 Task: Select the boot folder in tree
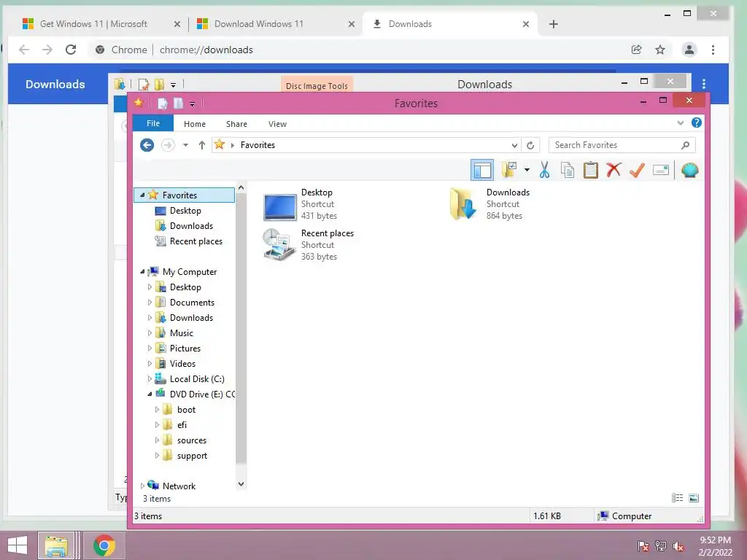coord(186,410)
